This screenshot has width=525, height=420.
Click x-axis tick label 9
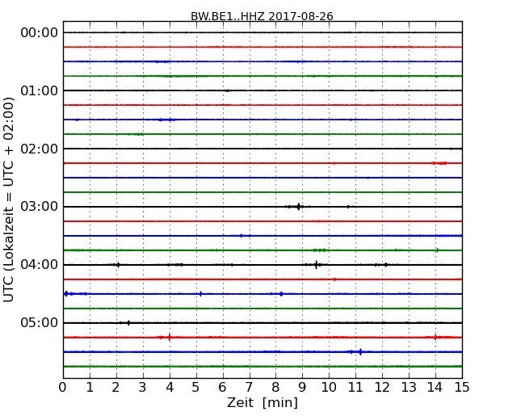point(302,388)
